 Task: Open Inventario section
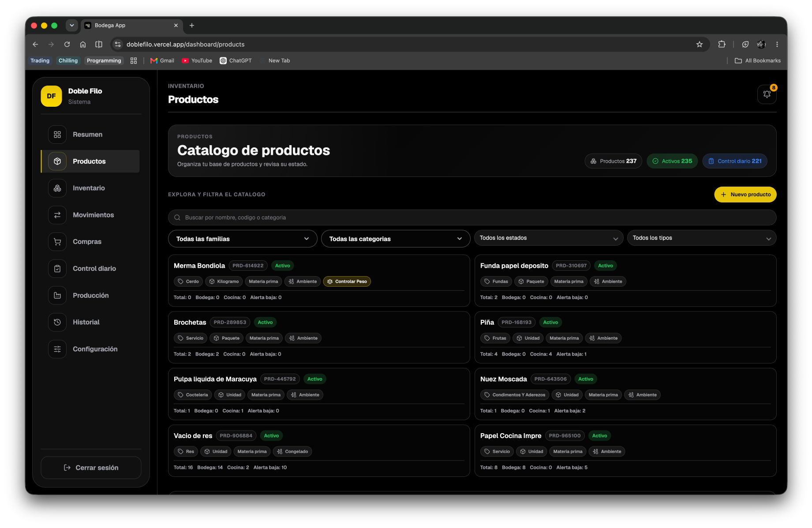click(90, 188)
